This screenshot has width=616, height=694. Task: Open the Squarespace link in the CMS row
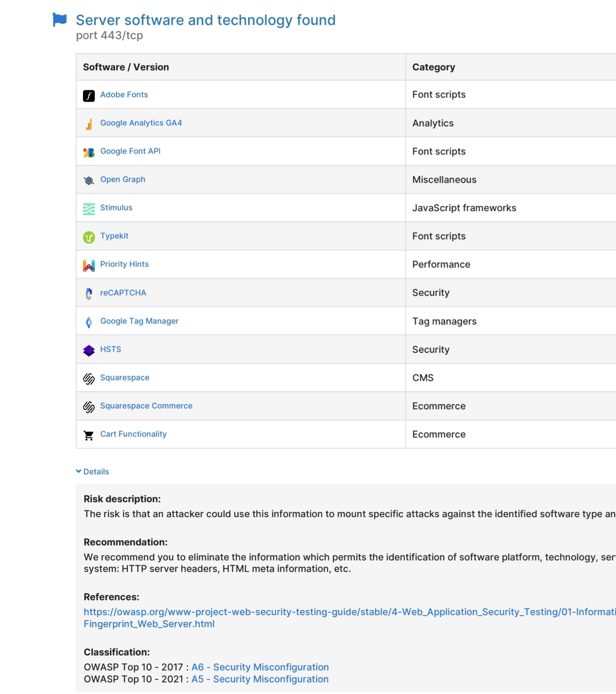[125, 377]
